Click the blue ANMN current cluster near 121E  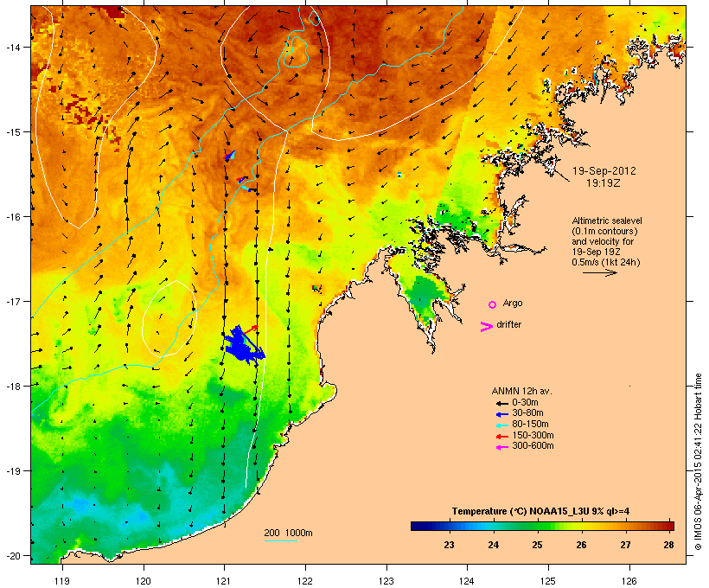[x=243, y=346]
